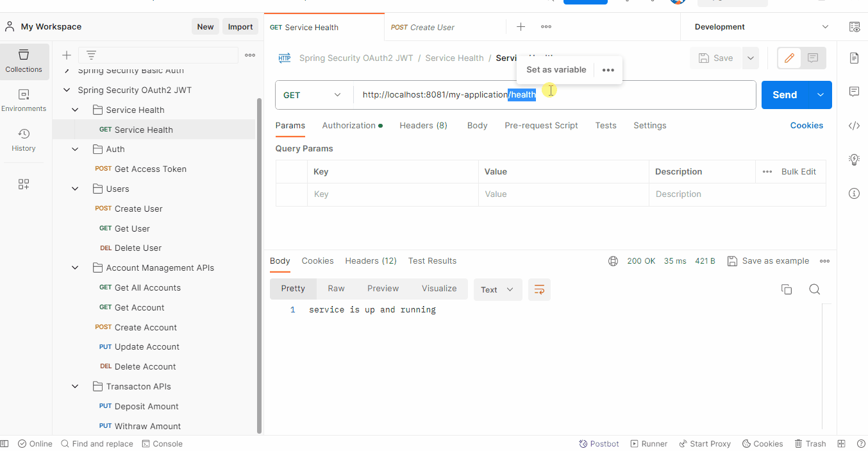The image size is (868, 451).
Task: Open the collections panel more options menu
Action: click(250, 55)
